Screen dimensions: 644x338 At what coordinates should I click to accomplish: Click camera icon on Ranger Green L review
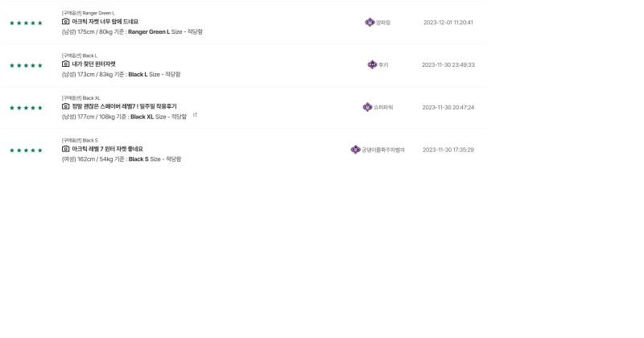(66, 22)
